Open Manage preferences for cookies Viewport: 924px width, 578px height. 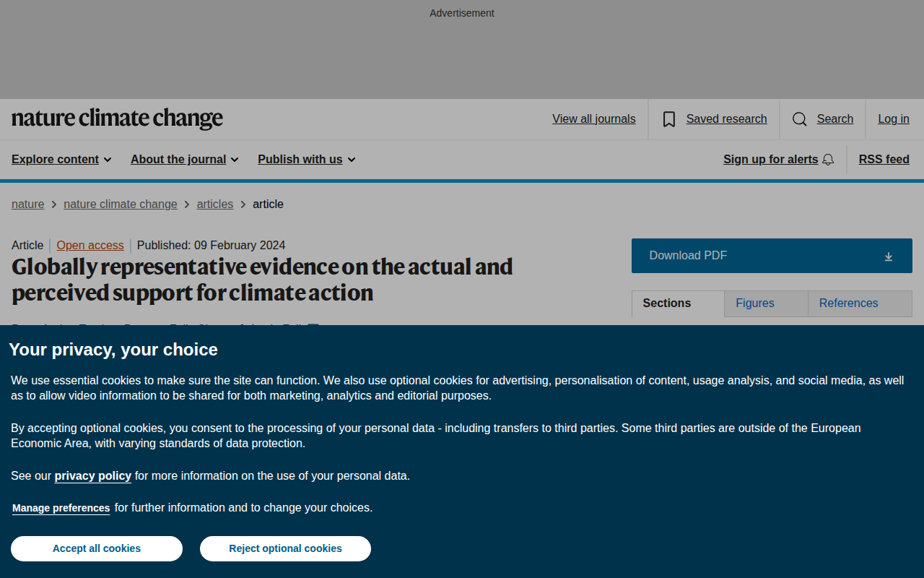tap(61, 508)
